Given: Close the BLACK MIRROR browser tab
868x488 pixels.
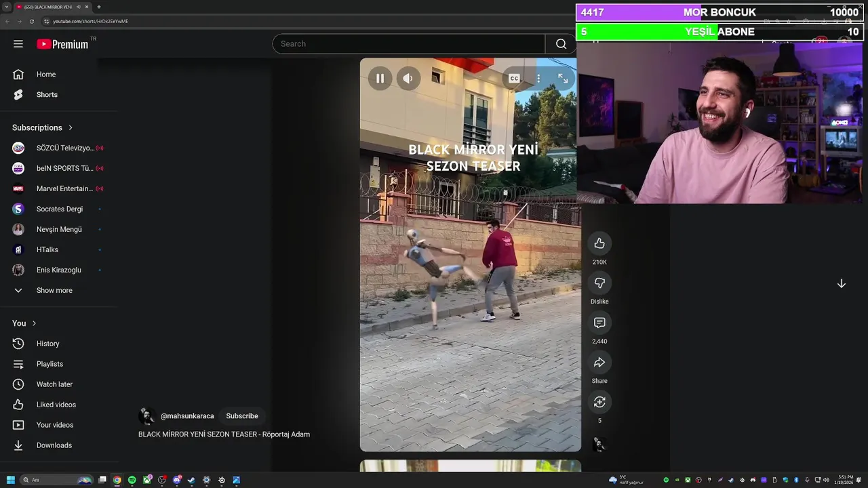Looking at the screenshot, I should [x=88, y=7].
